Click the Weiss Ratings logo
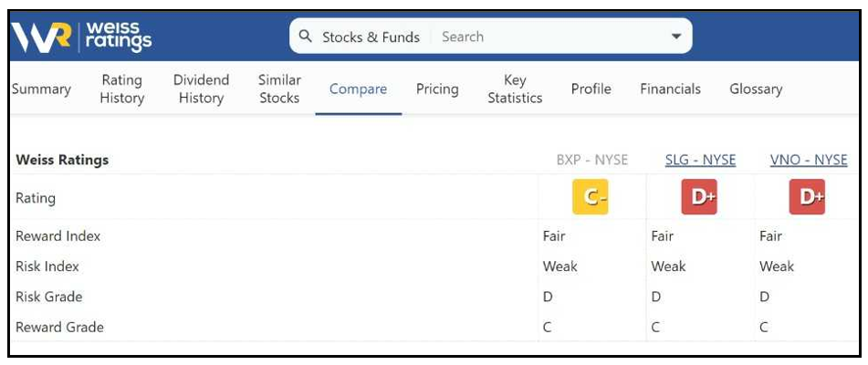Screen dimensions: 868x365 tap(81, 37)
